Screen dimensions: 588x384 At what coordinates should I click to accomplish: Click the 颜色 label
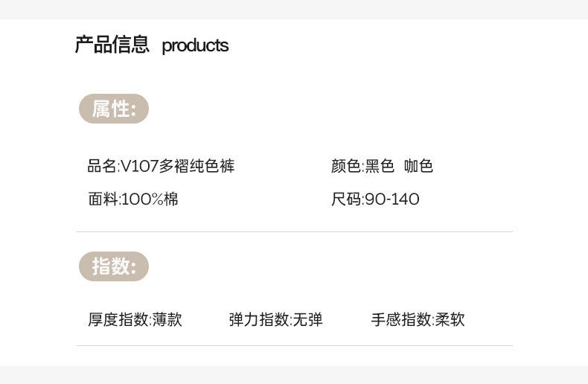click(x=345, y=166)
